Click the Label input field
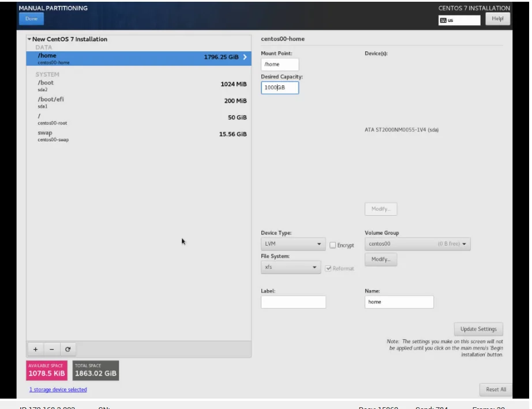Viewport: 532px width, 409px height. [x=293, y=302]
